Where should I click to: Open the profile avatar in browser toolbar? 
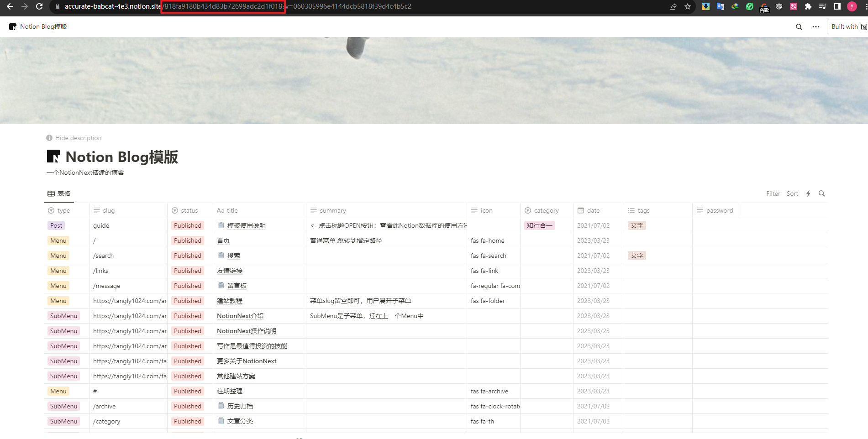[x=852, y=6]
